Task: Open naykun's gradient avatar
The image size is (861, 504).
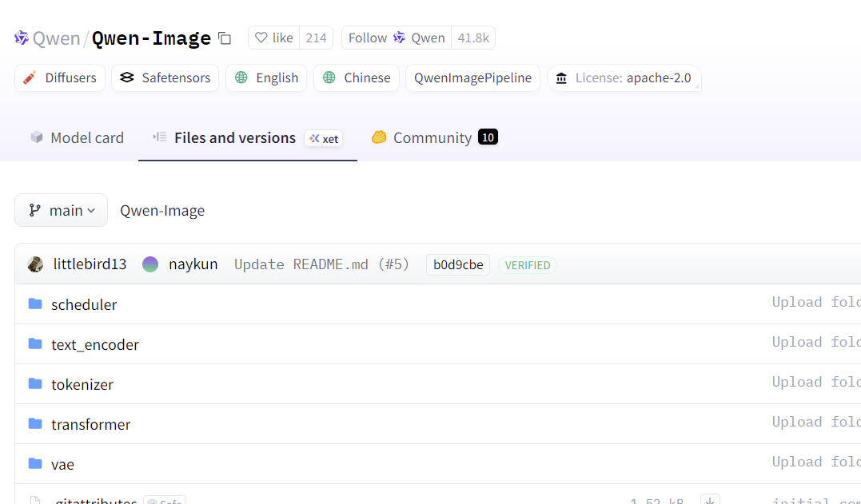Action: click(150, 264)
